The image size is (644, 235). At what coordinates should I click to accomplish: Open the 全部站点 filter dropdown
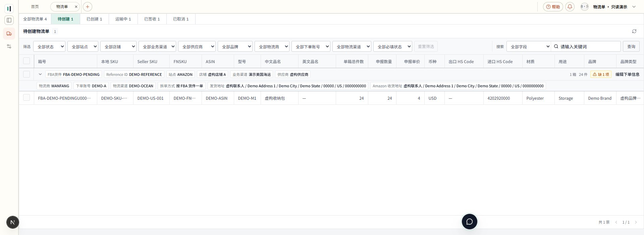click(x=83, y=47)
